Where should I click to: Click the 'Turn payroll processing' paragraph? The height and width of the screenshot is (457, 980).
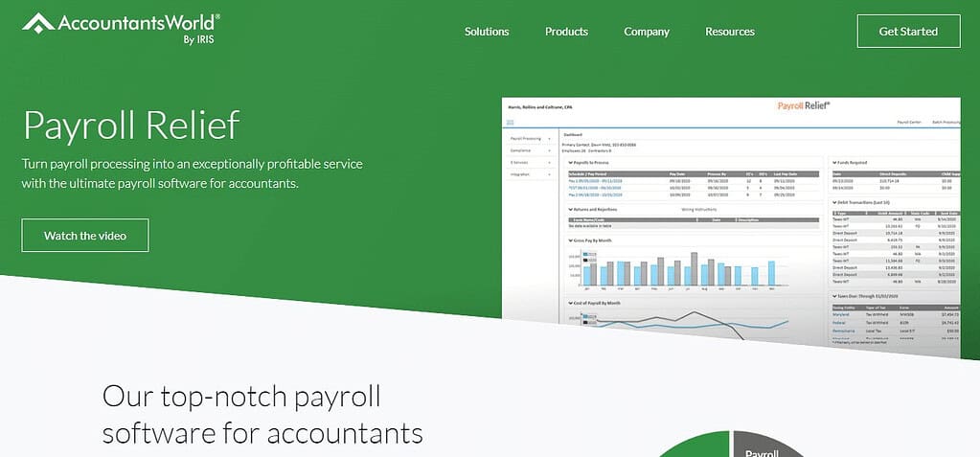coord(192,173)
